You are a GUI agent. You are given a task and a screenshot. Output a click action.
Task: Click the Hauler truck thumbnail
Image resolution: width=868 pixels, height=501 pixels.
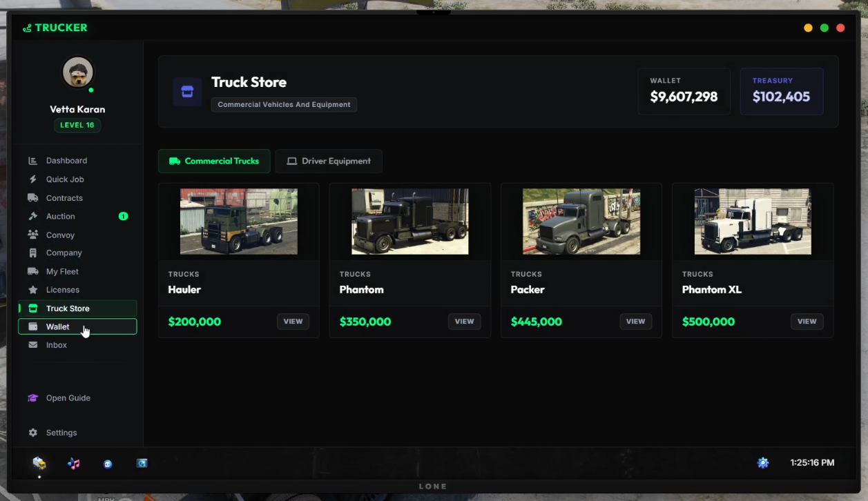pos(239,222)
